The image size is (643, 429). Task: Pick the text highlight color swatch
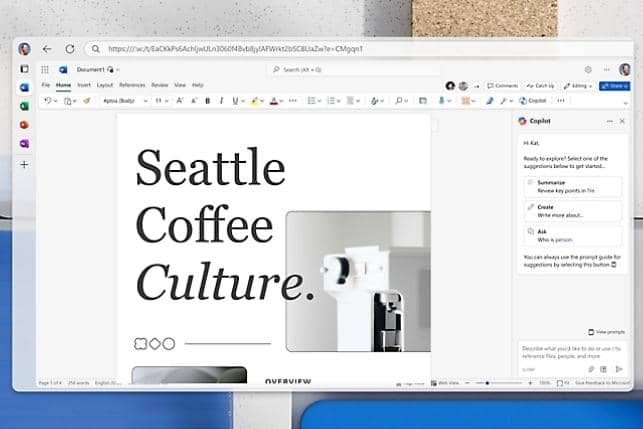(255, 100)
